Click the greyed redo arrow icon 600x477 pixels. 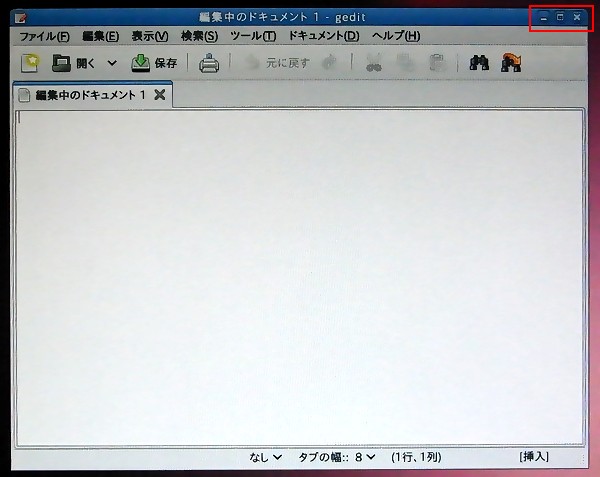(x=330, y=62)
